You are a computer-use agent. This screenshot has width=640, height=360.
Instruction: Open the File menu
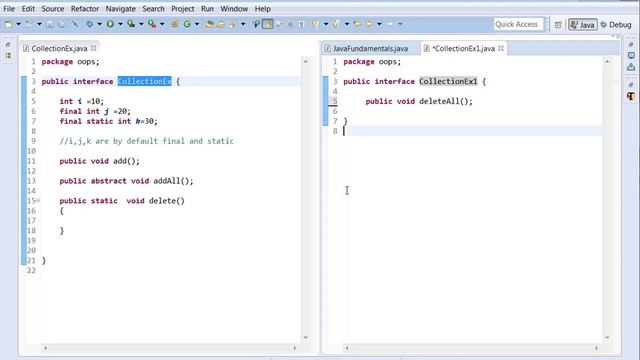9,9
